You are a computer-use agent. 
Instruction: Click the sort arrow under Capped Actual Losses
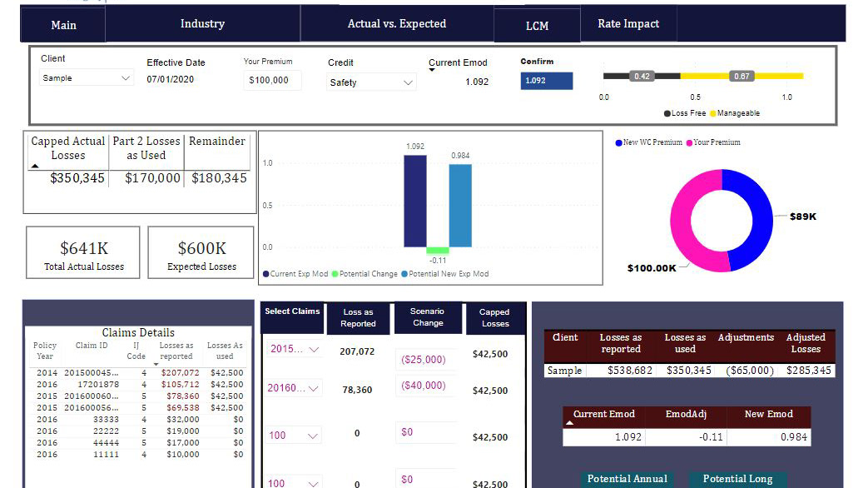(x=35, y=166)
